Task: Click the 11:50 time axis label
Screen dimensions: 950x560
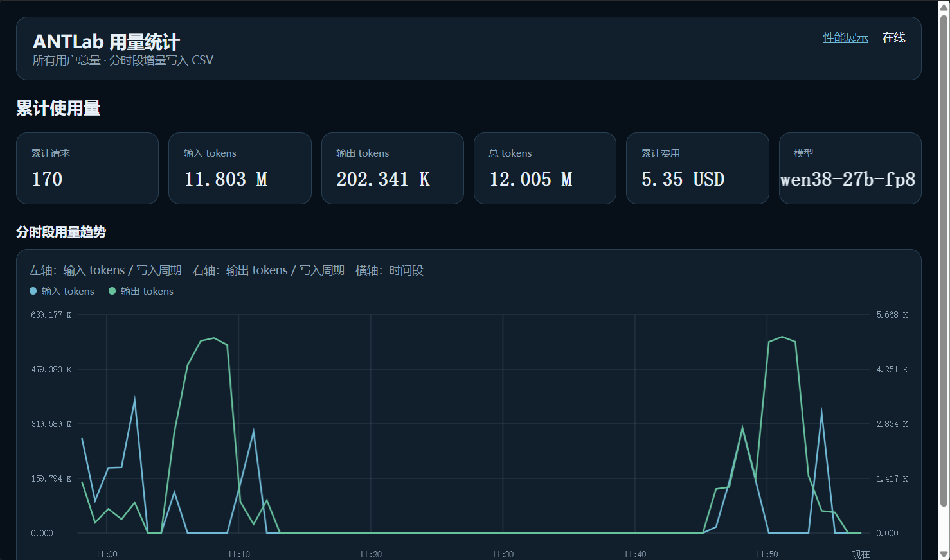Action: click(x=767, y=554)
